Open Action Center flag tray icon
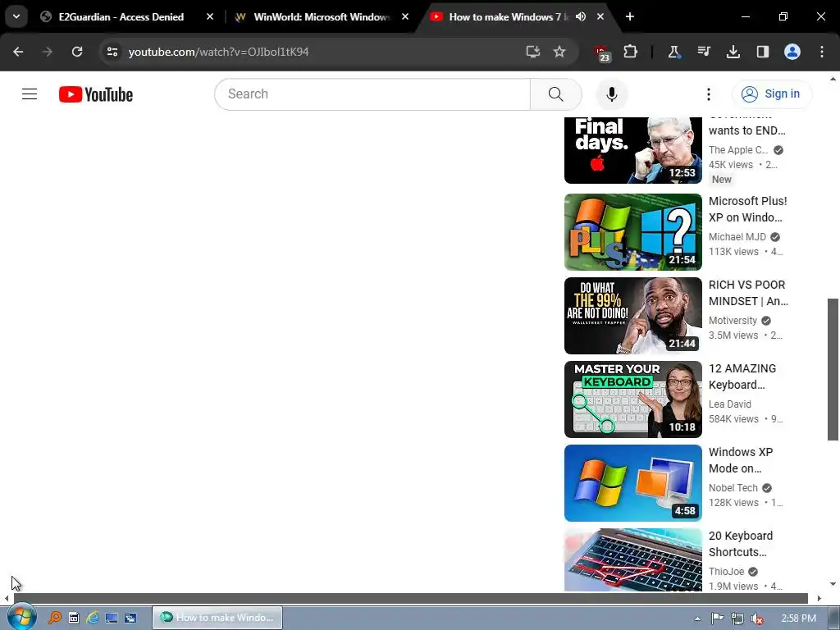Image resolution: width=840 pixels, height=630 pixels. pyautogui.click(x=717, y=619)
